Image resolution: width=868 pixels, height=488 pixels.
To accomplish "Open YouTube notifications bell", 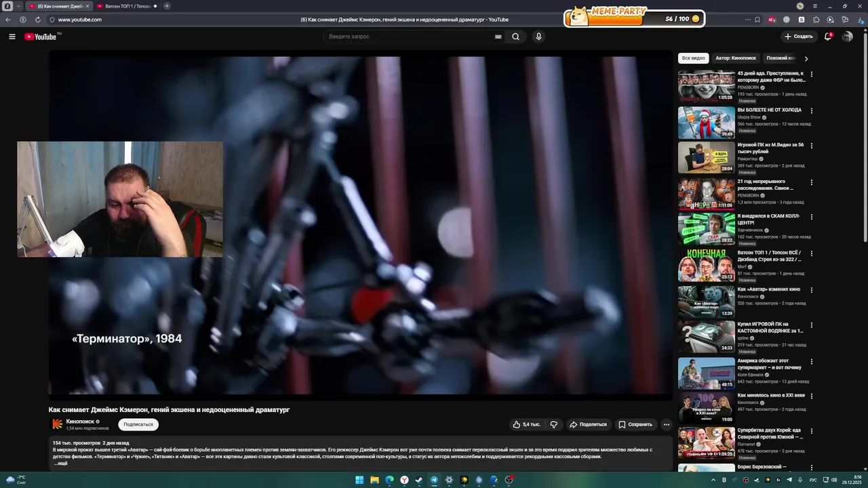I will tap(828, 37).
